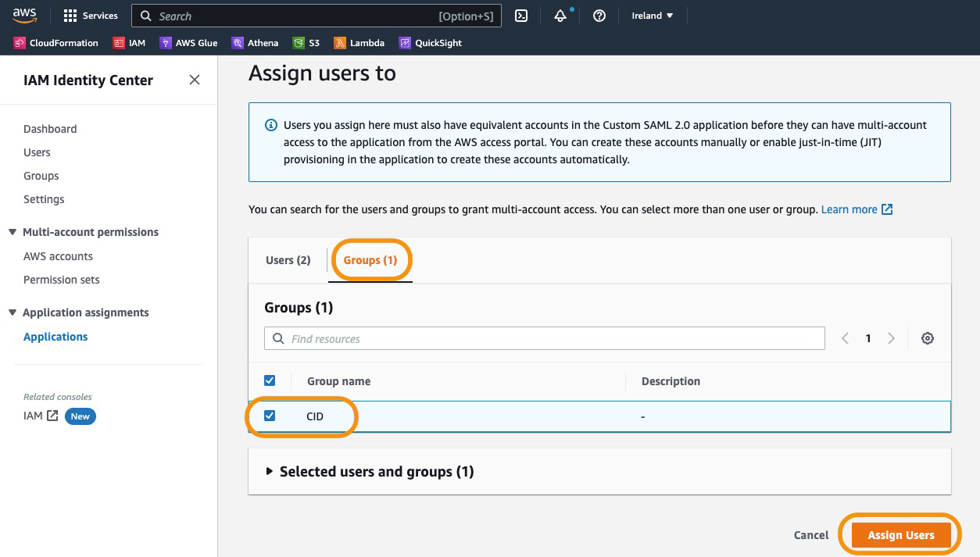This screenshot has width=980, height=557.
Task: Open the QuickSight shortcut
Action: point(431,43)
